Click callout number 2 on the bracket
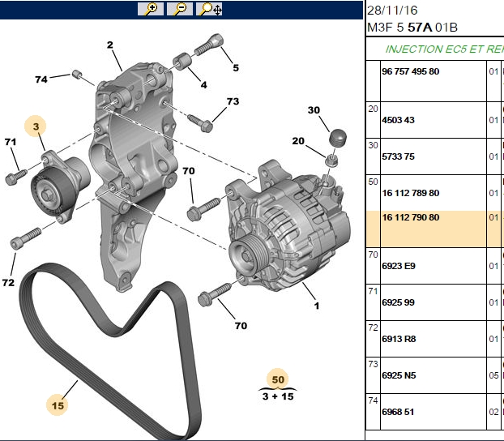The width and height of the screenshot is (504, 441). (110, 45)
